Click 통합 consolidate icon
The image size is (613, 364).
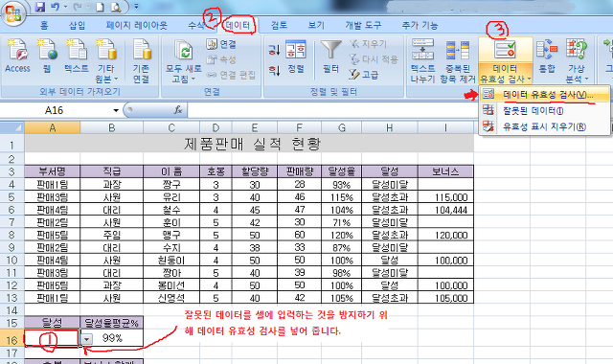click(x=547, y=56)
